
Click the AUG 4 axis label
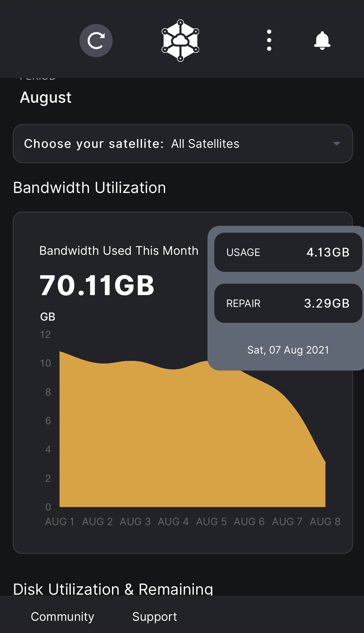pyautogui.click(x=173, y=521)
